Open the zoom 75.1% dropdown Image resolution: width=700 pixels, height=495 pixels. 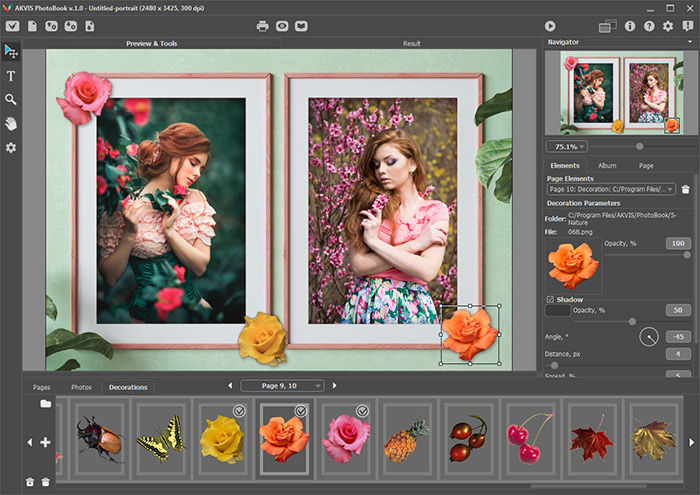click(x=567, y=146)
